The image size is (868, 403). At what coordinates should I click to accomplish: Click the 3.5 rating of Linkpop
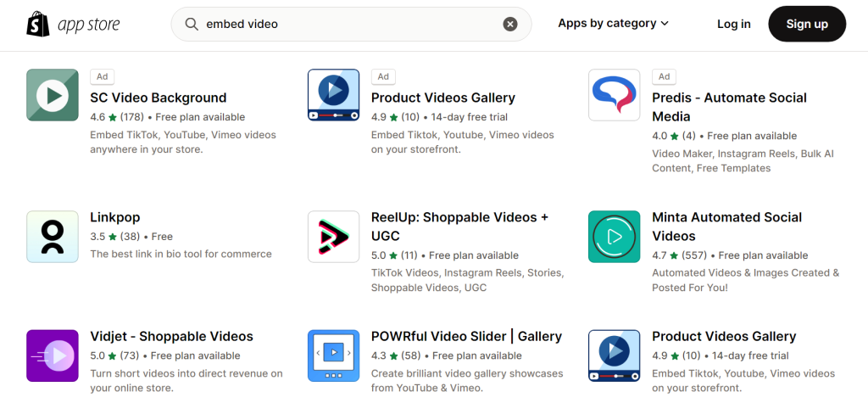point(115,237)
